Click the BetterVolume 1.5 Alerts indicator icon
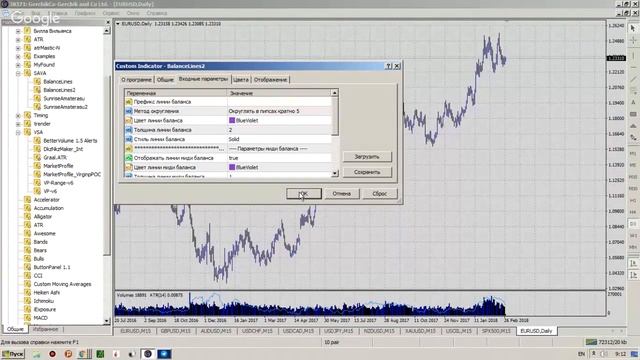Screen dimensions: 640x360 pos(37,140)
